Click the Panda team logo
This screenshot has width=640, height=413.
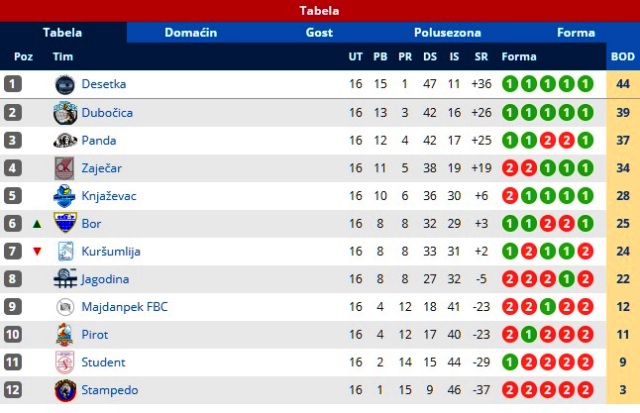coord(65,141)
